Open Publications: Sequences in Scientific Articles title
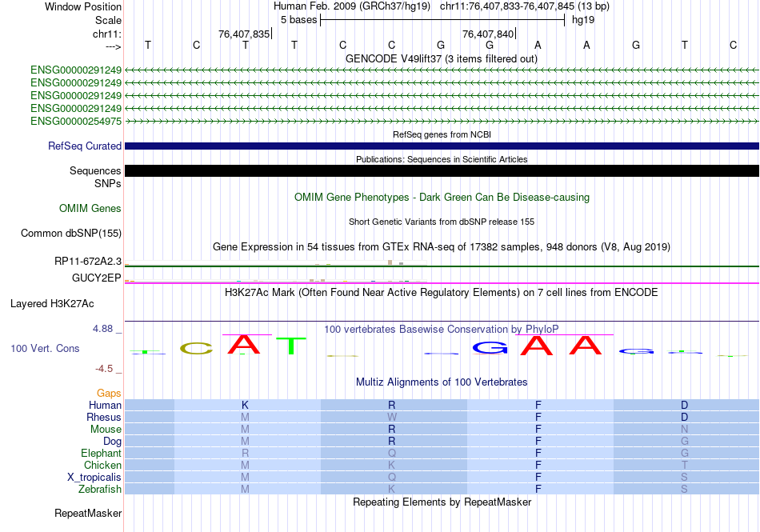Viewport: 760px width, 532px height. 442,159
